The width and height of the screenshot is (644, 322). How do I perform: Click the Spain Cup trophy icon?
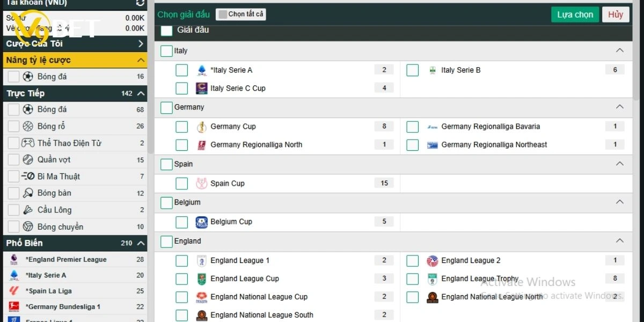(x=202, y=183)
